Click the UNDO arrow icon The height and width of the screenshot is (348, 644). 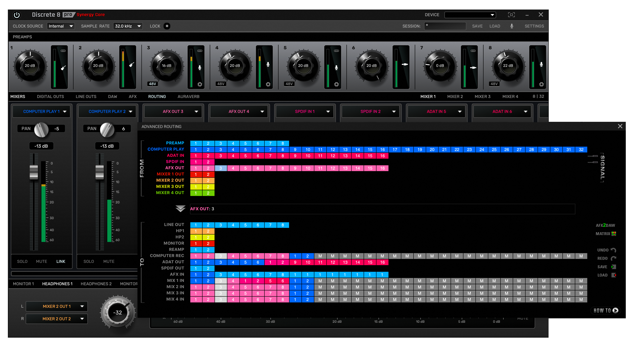point(613,250)
